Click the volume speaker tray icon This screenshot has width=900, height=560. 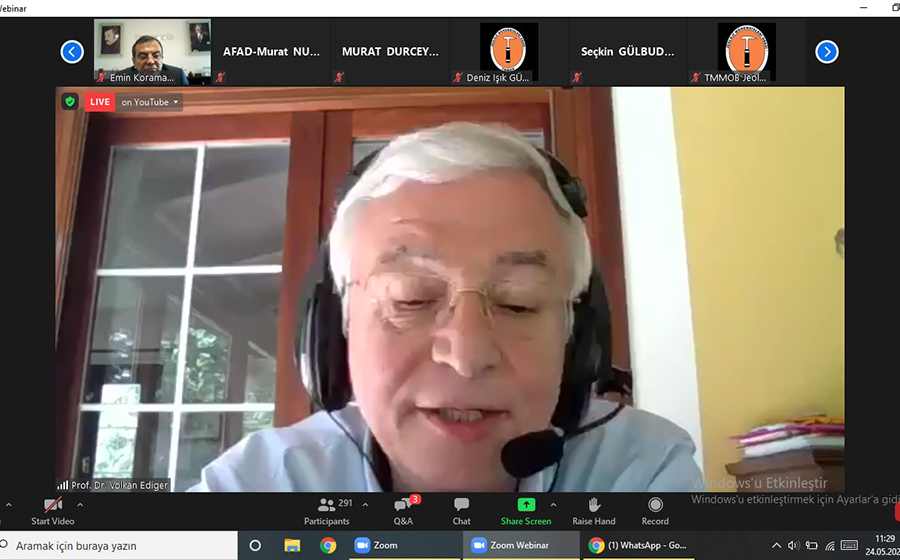click(x=793, y=546)
